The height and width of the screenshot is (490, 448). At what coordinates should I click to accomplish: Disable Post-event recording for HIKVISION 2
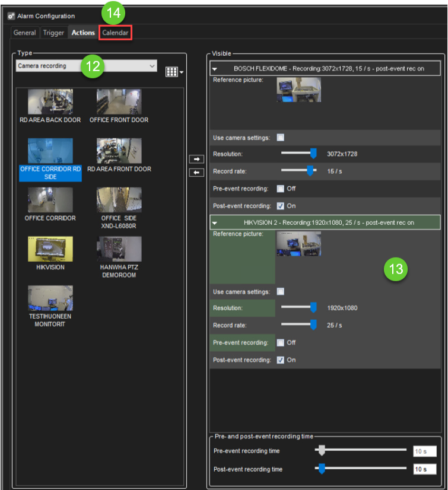[x=281, y=360]
